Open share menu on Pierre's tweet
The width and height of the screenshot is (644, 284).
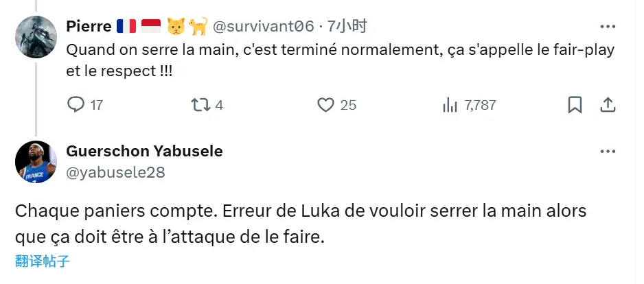(608, 105)
